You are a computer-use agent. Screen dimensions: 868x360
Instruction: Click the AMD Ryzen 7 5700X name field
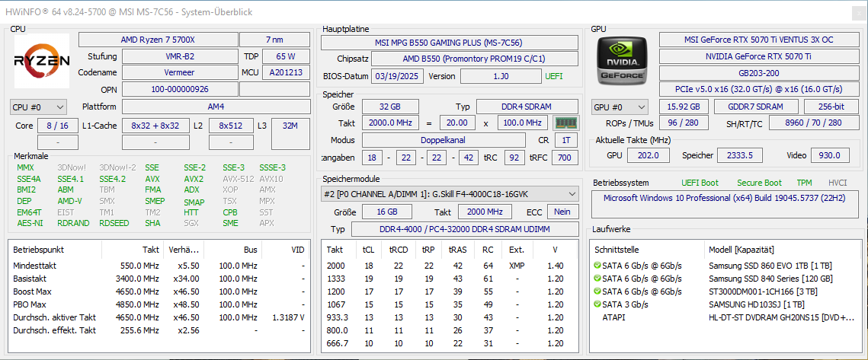click(158, 40)
